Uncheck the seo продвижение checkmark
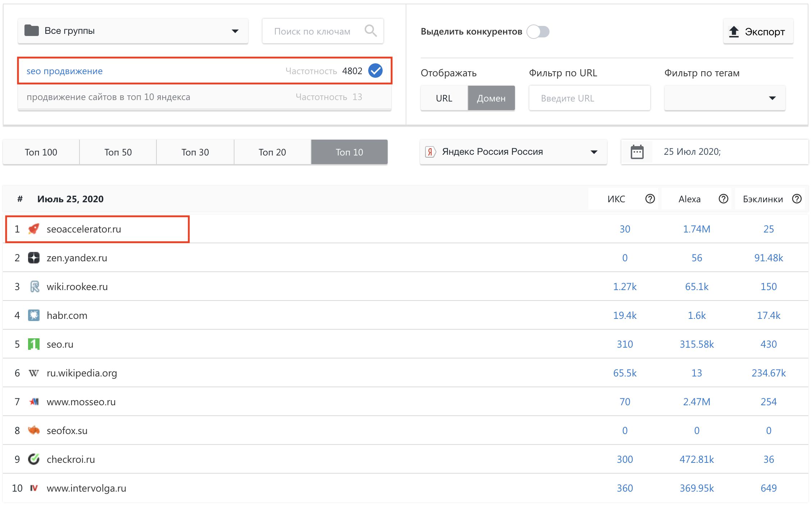Viewport: 812px width, 506px height. [375, 71]
